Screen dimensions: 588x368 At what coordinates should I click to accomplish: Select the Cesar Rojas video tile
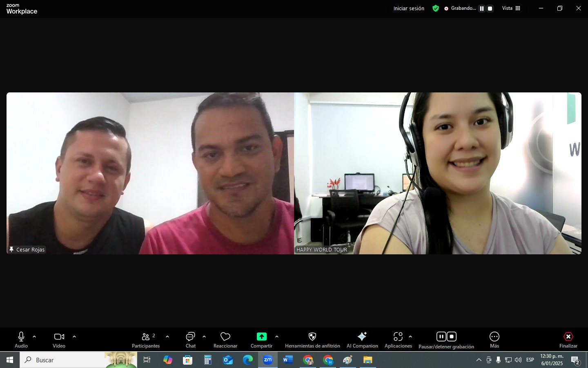(150, 173)
